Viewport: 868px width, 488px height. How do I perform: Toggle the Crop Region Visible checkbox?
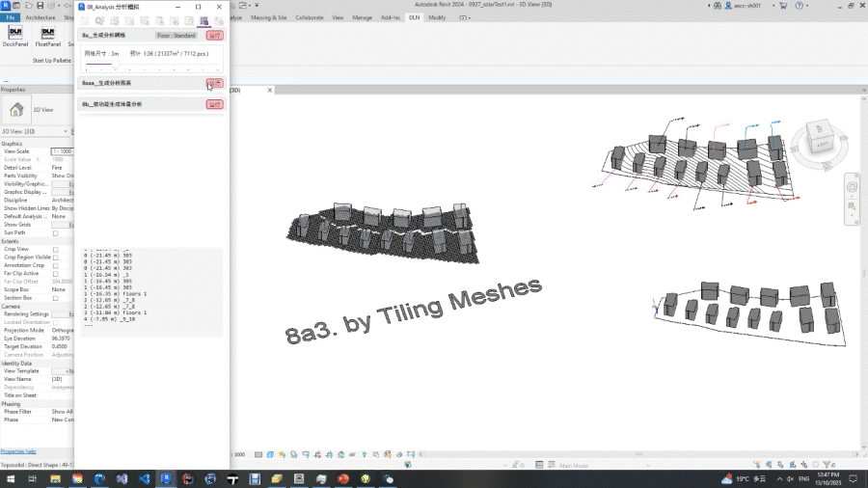coord(55,258)
